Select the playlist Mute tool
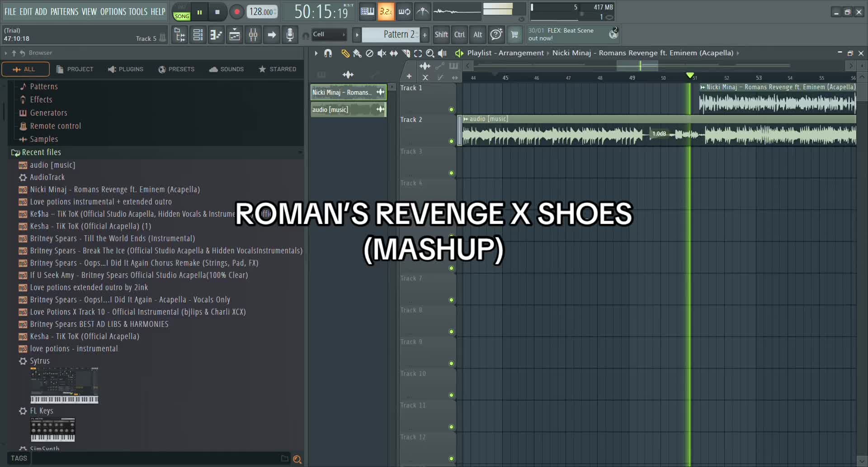Screen dimensions: 868x467 (382, 53)
